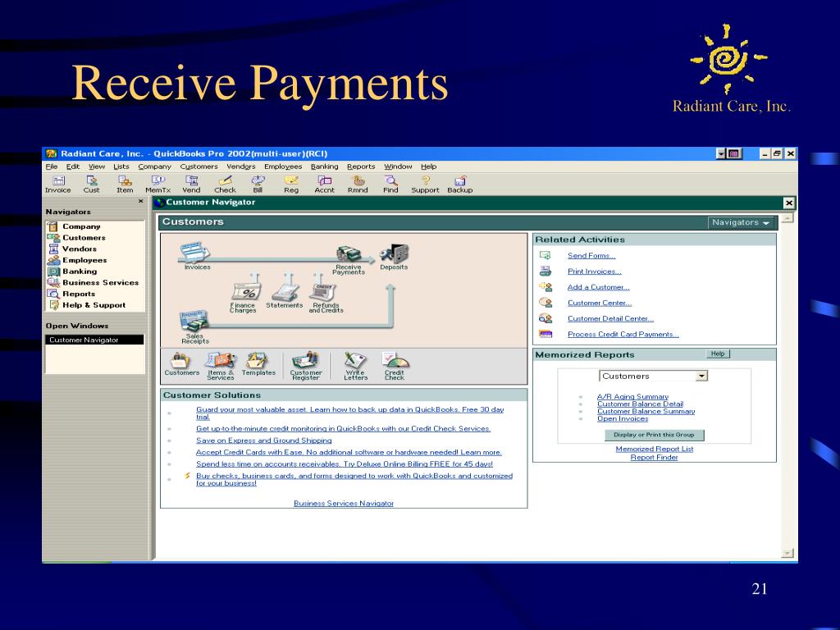Click the Refunds and Credits icon

(325, 298)
